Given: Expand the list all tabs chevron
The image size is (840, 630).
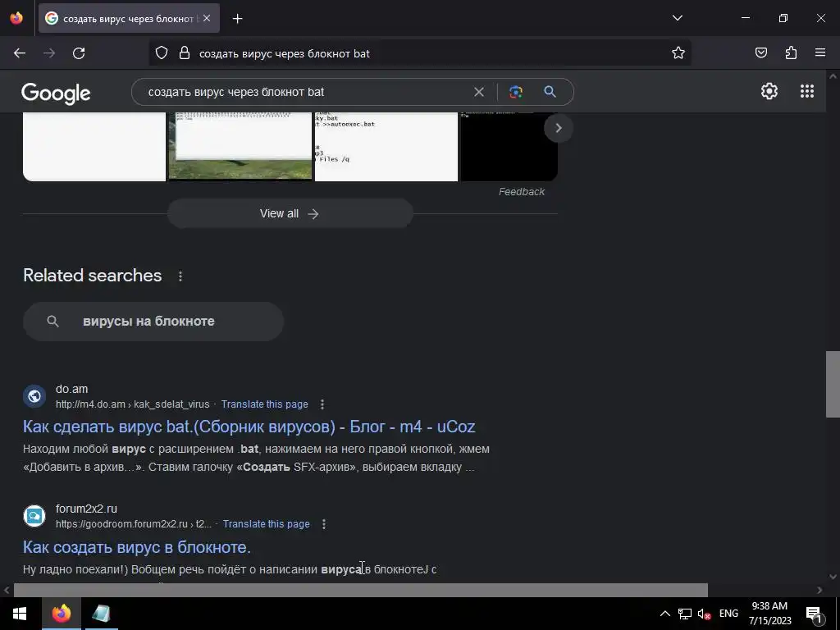Looking at the screenshot, I should pyautogui.click(x=677, y=18).
